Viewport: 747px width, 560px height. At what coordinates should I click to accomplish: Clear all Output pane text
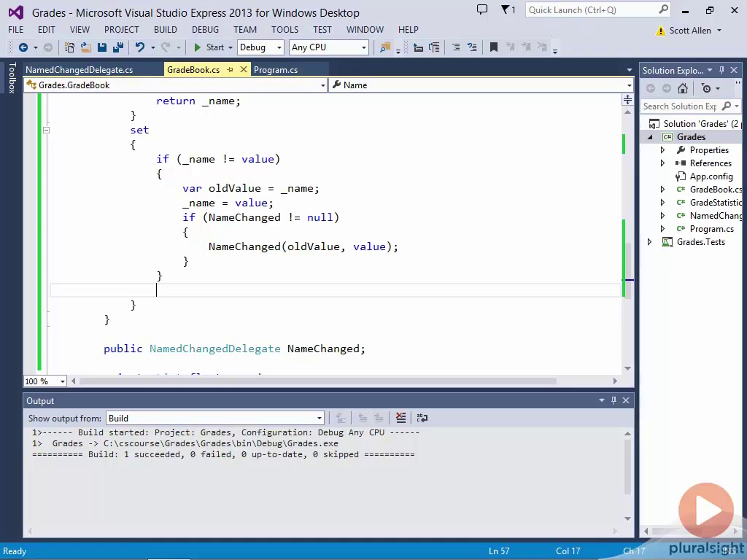point(400,418)
